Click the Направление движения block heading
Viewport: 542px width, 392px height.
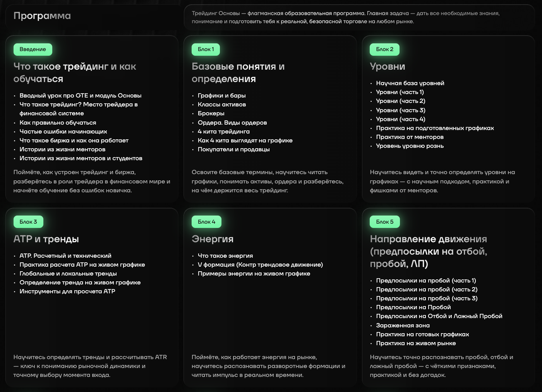[429, 252]
